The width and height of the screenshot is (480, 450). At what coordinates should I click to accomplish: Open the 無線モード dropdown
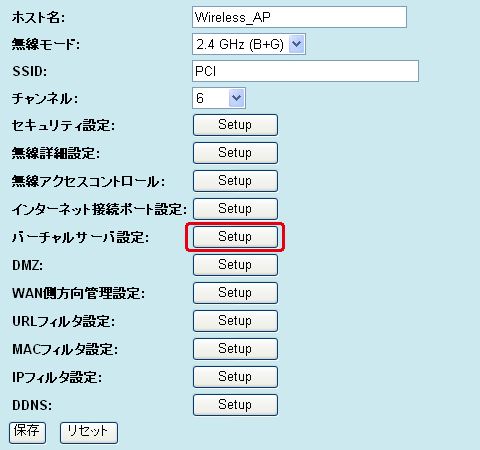[249, 44]
